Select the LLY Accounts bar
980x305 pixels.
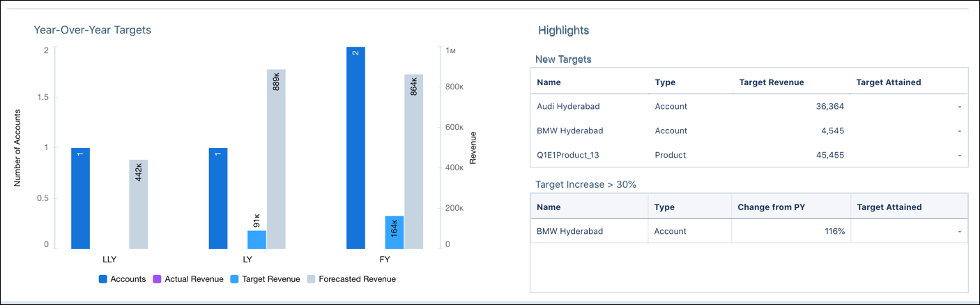(80, 198)
